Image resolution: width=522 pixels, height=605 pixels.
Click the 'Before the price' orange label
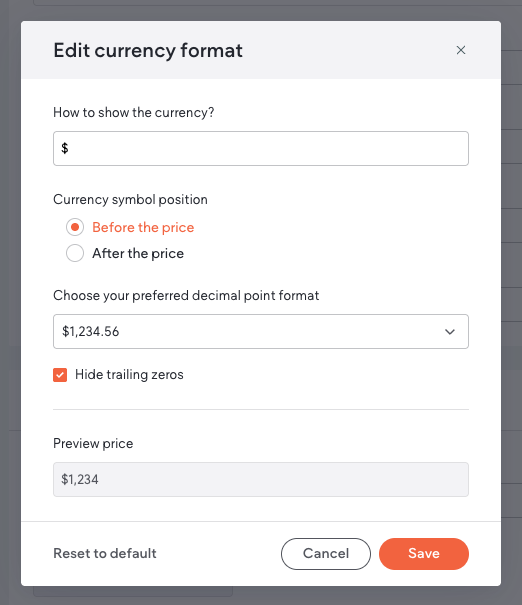click(143, 227)
